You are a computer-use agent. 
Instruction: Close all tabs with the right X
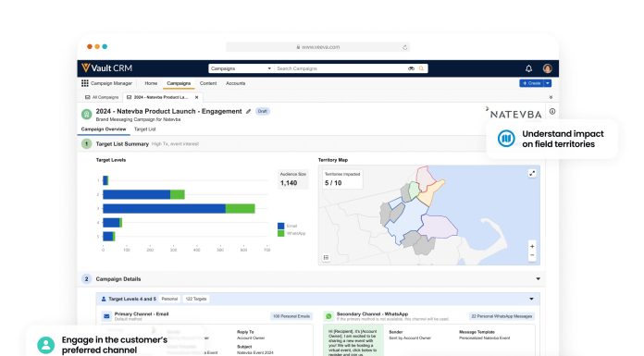pos(551,97)
